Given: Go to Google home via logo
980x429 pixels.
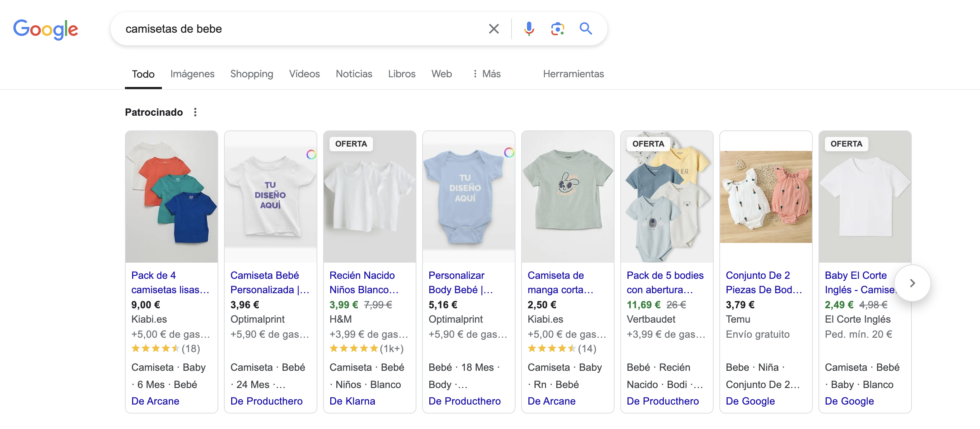Looking at the screenshot, I should [46, 29].
